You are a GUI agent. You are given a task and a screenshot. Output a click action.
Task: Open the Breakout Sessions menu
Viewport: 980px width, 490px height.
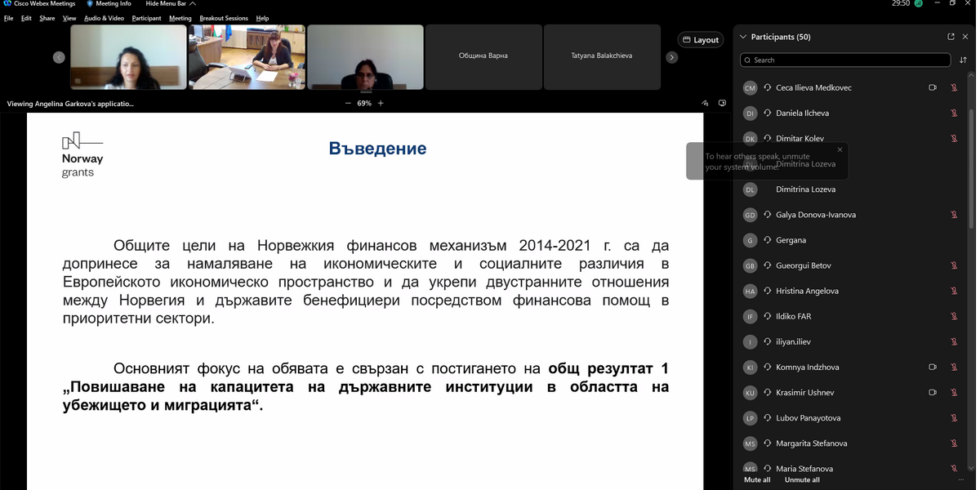[224, 18]
